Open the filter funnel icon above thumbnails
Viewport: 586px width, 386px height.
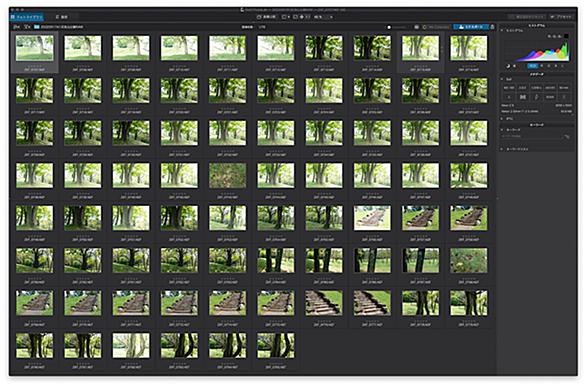[x=27, y=27]
